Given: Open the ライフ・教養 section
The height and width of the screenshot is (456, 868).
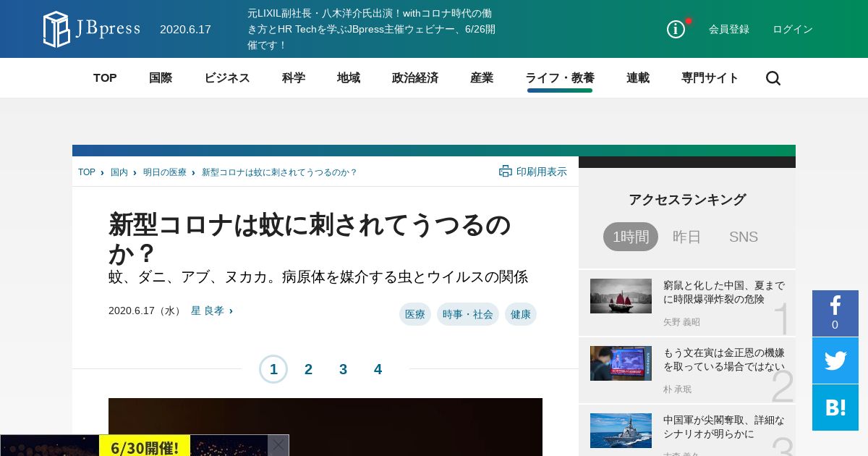Looking at the screenshot, I should click(560, 78).
